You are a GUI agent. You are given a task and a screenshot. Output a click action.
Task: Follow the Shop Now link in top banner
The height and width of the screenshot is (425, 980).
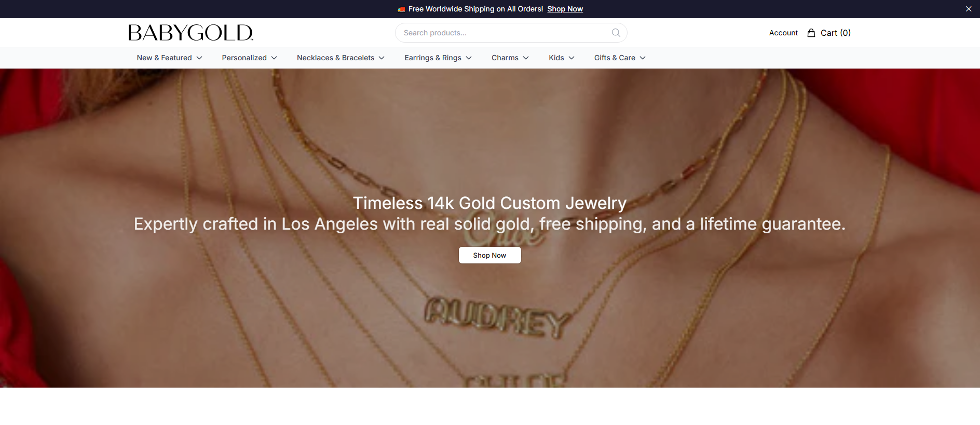coord(565,9)
